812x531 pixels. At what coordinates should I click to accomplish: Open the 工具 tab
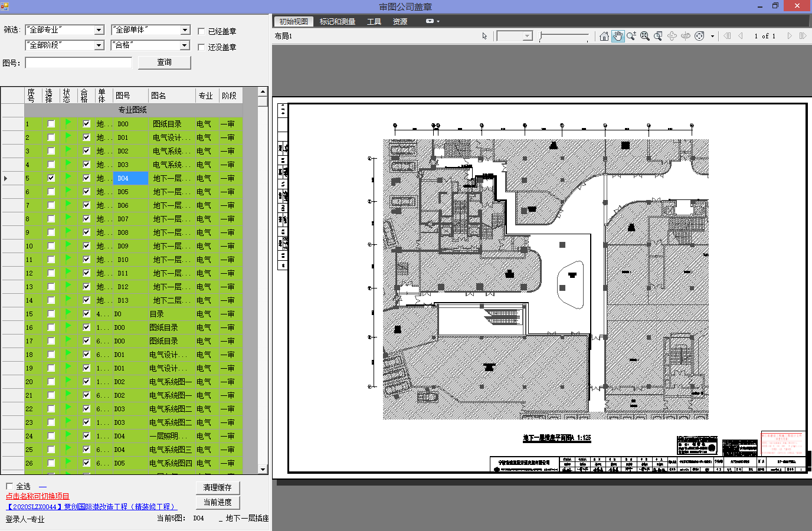click(374, 21)
